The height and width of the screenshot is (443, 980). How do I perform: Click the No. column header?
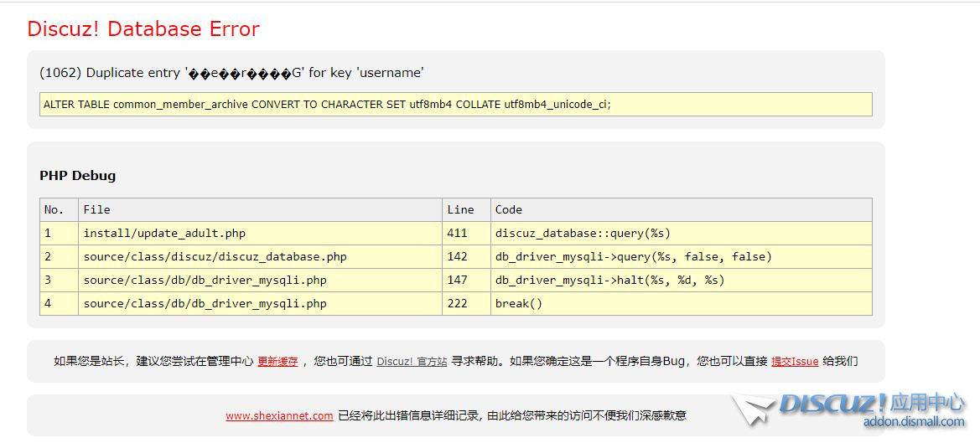click(54, 210)
